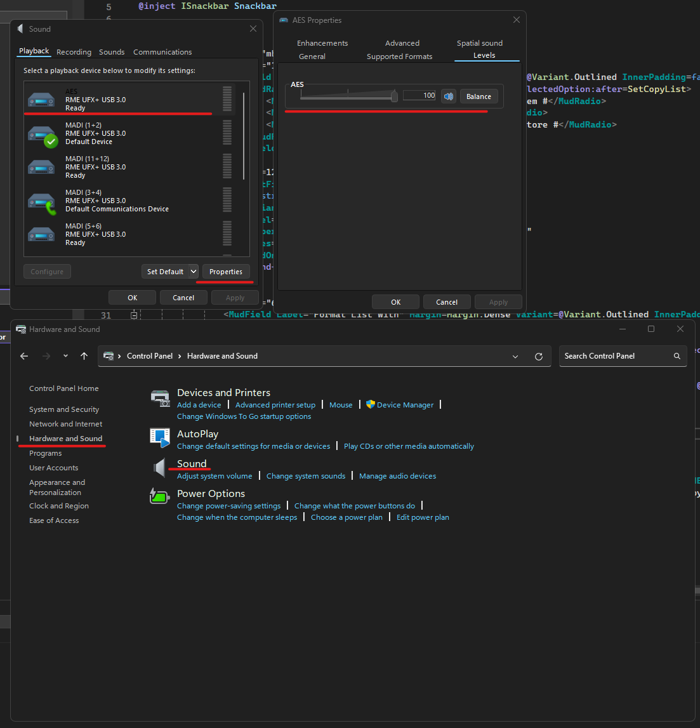Image resolution: width=700 pixels, height=728 pixels.
Task: Open the Power Options battery icon
Action: pyautogui.click(x=159, y=496)
